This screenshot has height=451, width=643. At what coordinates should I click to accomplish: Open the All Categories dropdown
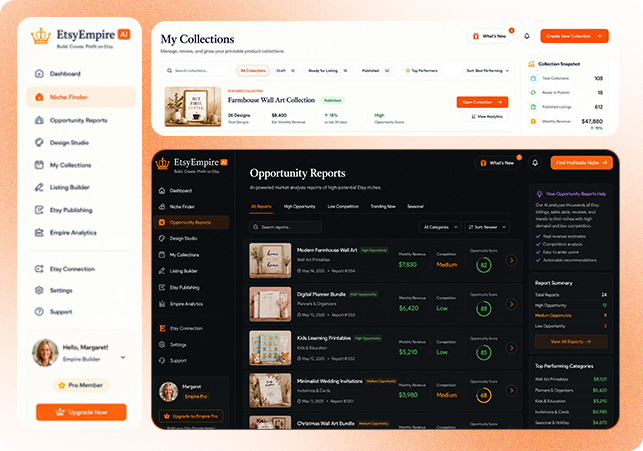click(440, 227)
